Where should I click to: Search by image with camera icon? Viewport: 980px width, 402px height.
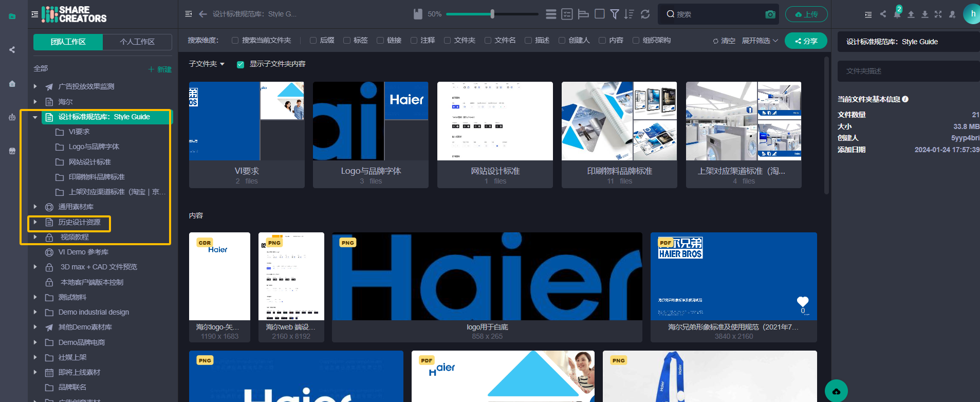(770, 14)
